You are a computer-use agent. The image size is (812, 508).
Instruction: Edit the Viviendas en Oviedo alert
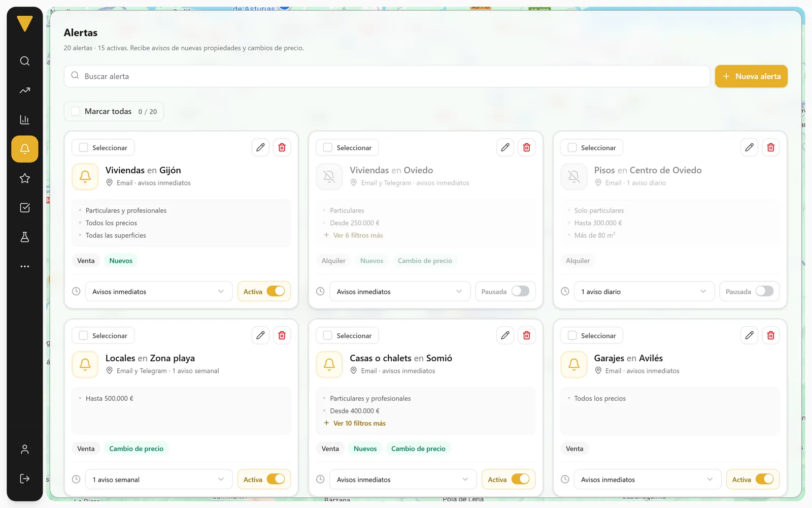505,147
